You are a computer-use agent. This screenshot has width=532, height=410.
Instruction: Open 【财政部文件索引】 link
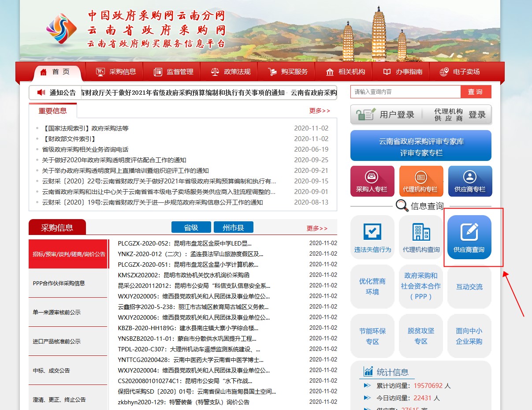[x=68, y=139]
